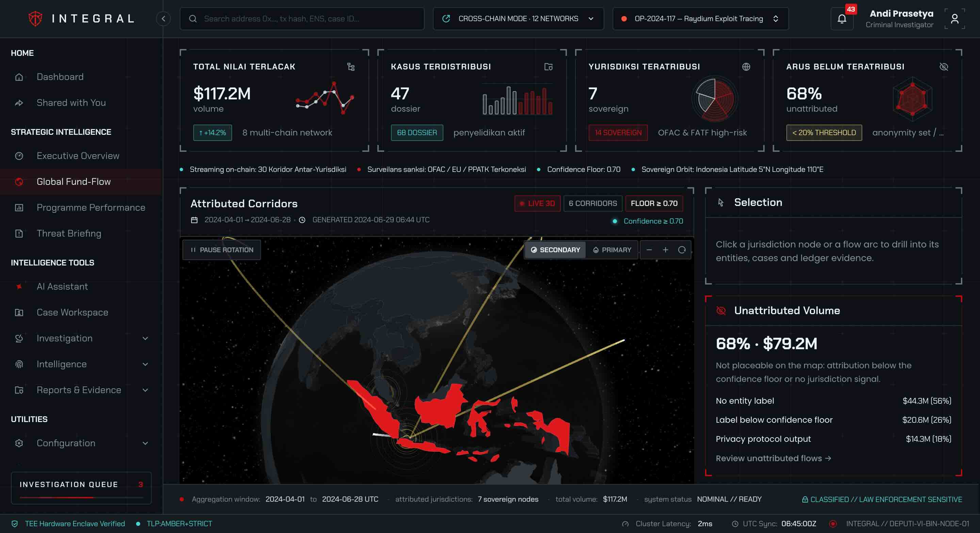Open Case Workspace
This screenshot has height=533, width=980.
(x=81, y=312)
